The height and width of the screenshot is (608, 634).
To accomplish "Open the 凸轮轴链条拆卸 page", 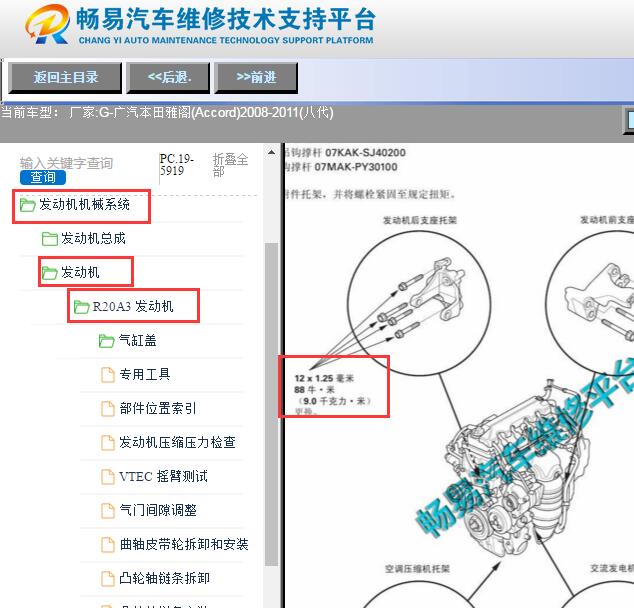I will [x=165, y=578].
